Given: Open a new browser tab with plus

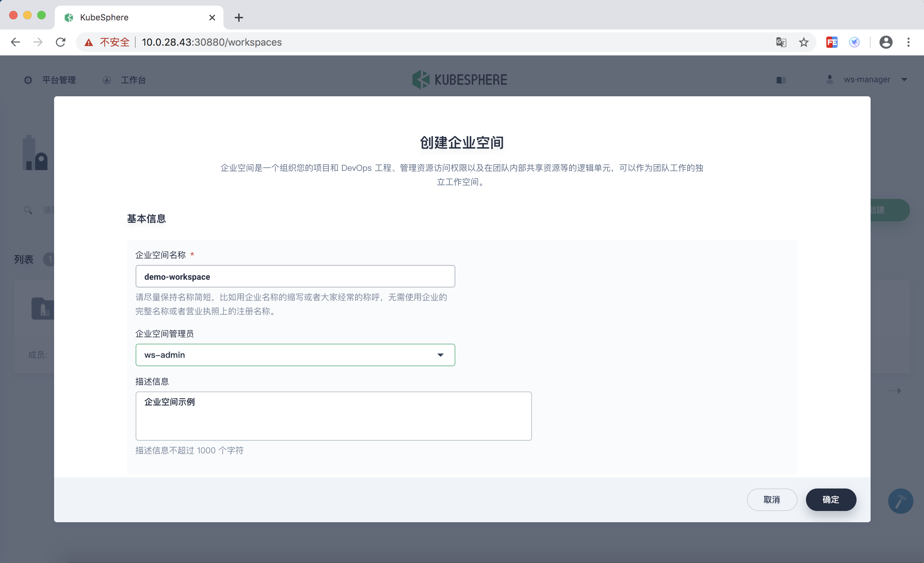Looking at the screenshot, I should click(x=239, y=18).
